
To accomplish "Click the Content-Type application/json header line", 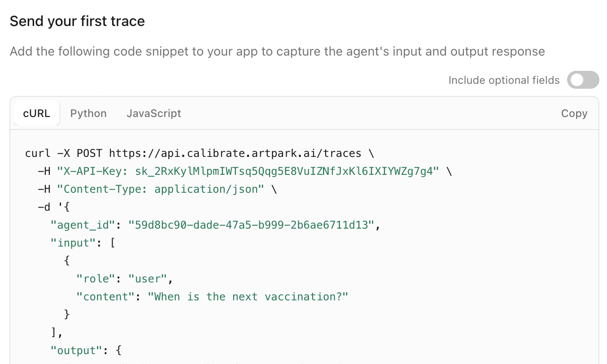I will point(157,189).
